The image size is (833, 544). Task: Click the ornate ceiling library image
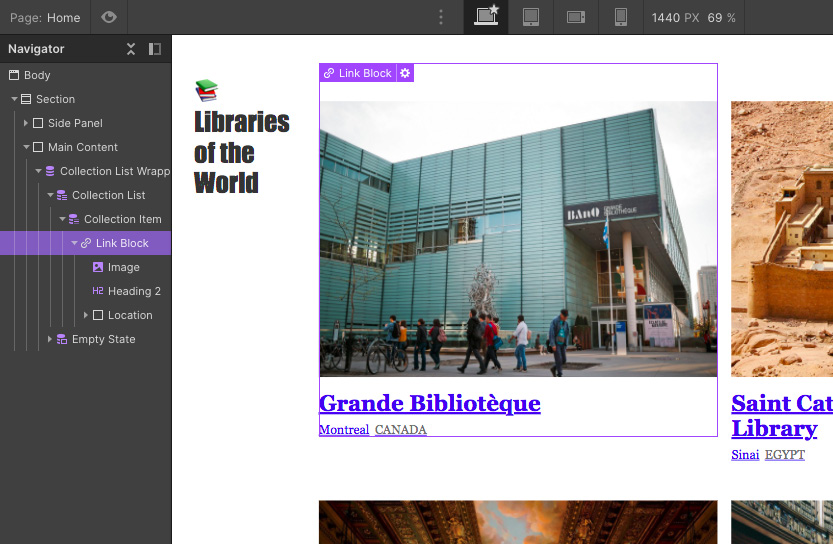click(x=518, y=522)
